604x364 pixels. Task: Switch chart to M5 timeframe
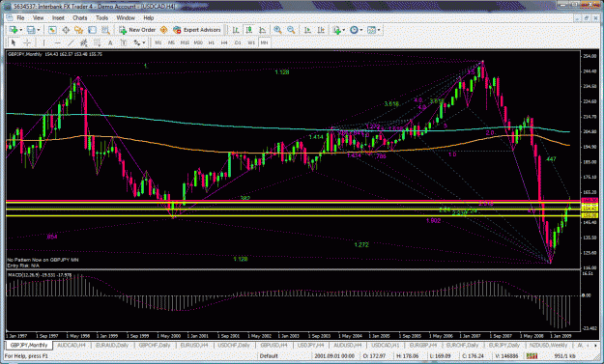(171, 42)
